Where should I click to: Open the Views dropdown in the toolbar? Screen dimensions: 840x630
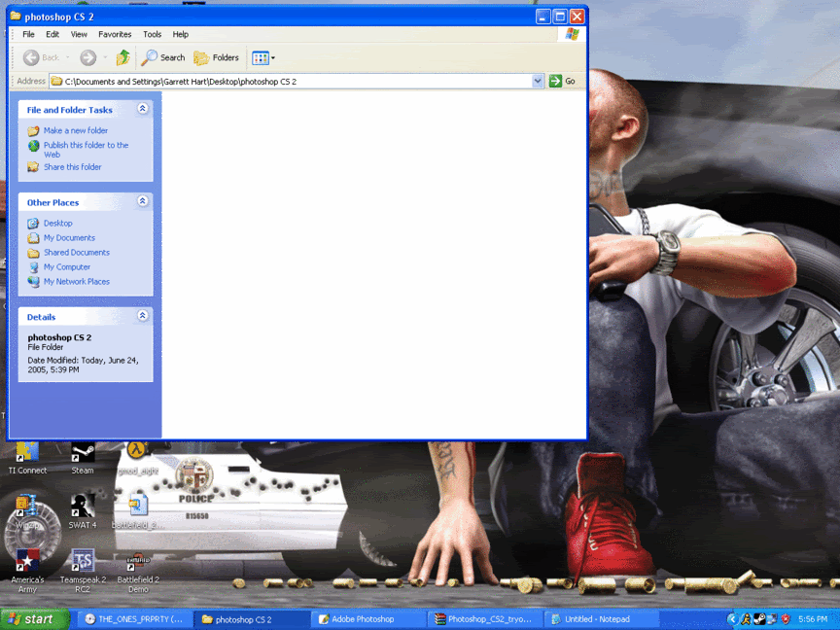pyautogui.click(x=263, y=57)
